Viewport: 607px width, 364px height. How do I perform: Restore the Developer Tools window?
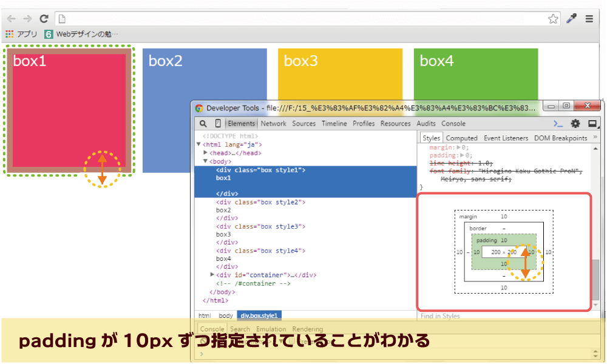[x=566, y=105]
